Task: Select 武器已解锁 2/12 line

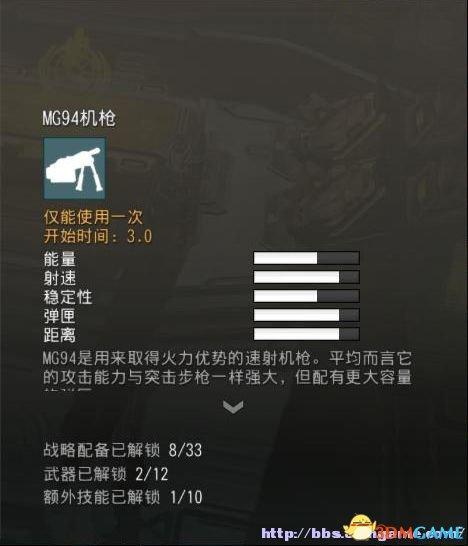Action: [x=106, y=474]
